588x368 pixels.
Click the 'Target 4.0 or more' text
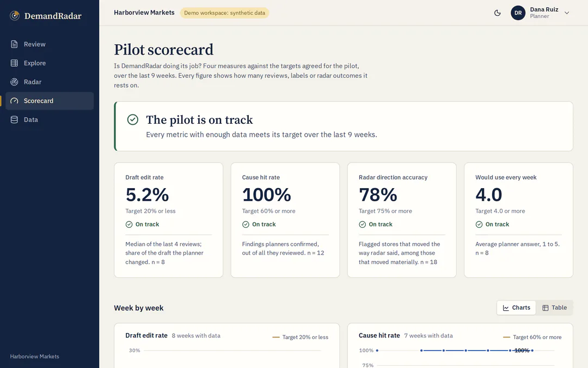tap(500, 211)
